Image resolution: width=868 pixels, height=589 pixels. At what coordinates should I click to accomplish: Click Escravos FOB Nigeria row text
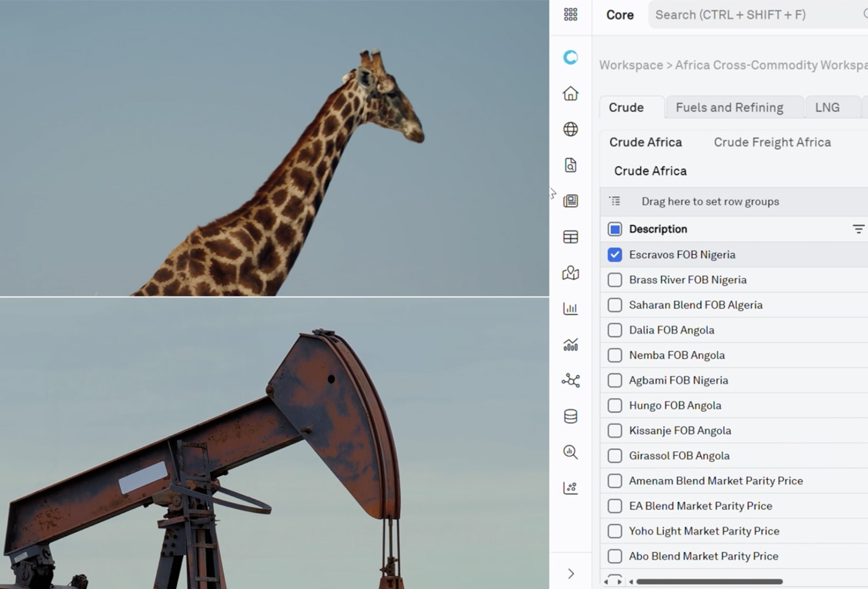(683, 255)
